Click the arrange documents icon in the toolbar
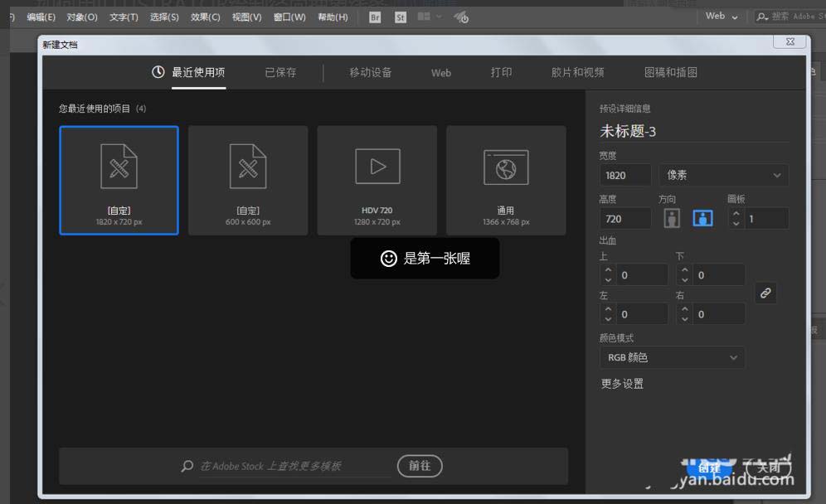This screenshot has width=826, height=504. [425, 17]
